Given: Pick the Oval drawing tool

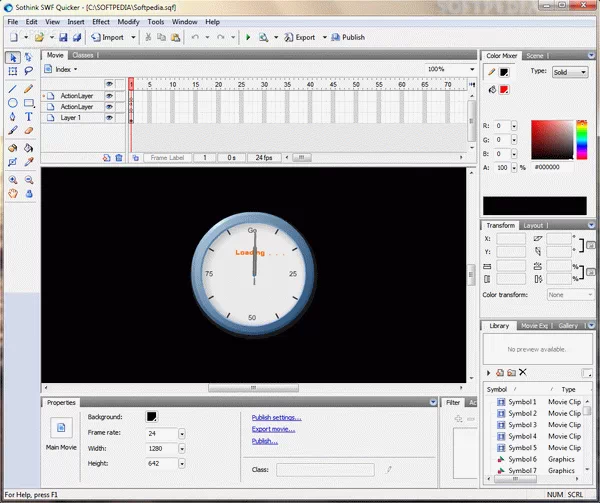Looking at the screenshot, I should tap(13, 103).
